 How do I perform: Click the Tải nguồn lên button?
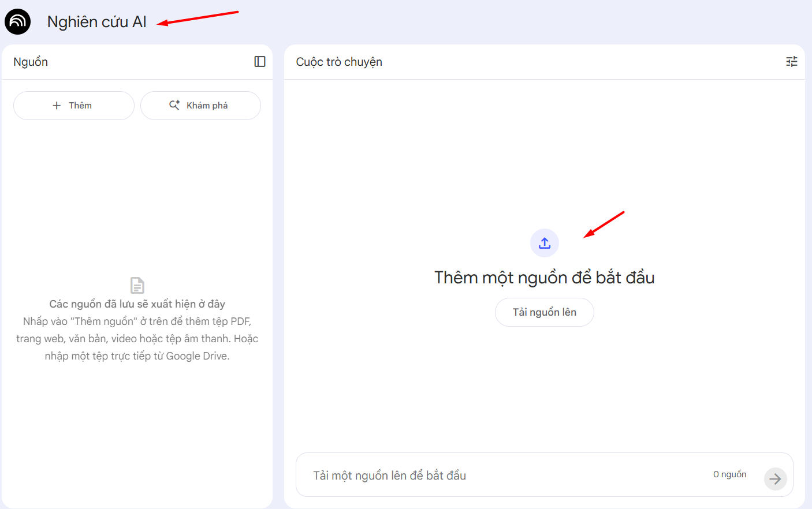(544, 312)
